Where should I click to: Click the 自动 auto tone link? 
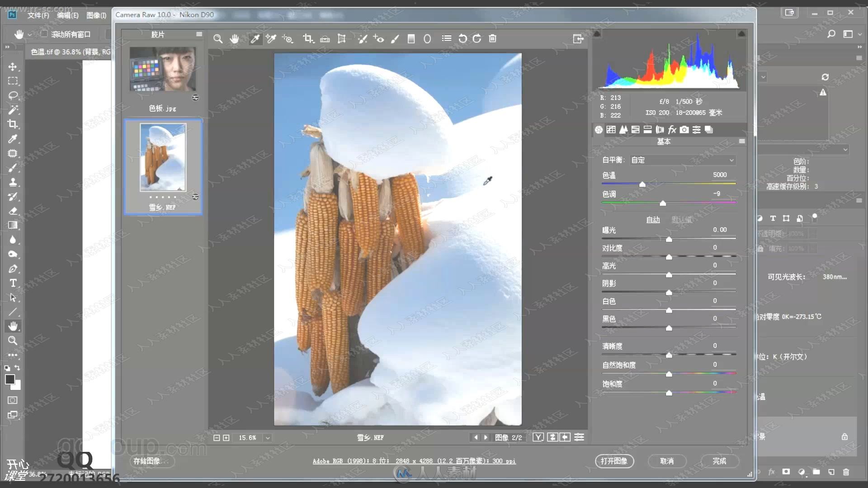click(x=653, y=220)
